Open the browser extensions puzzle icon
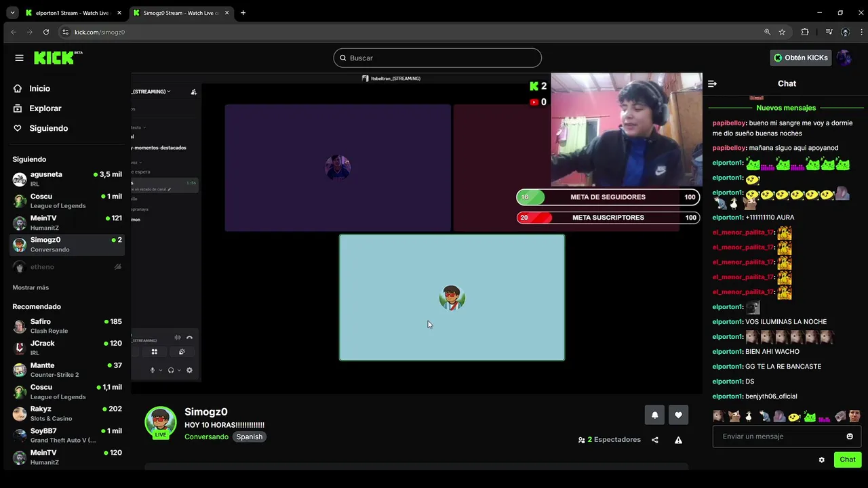The width and height of the screenshot is (868, 488). click(805, 32)
